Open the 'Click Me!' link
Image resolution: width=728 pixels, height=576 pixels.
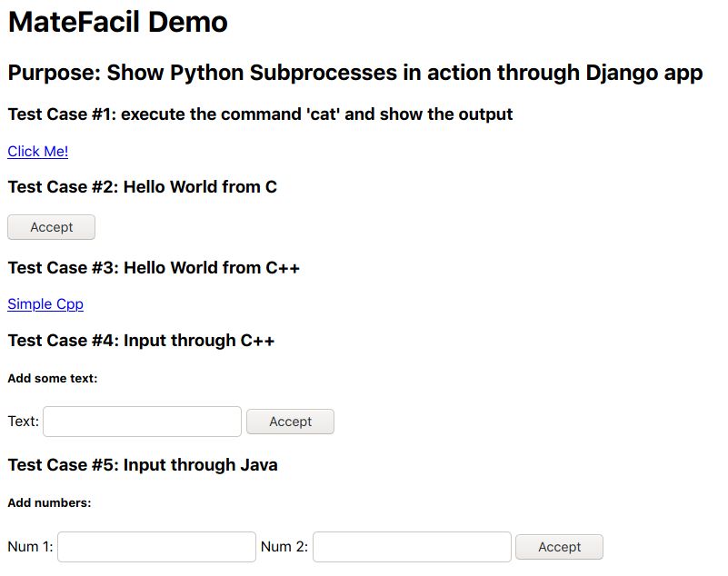(37, 152)
